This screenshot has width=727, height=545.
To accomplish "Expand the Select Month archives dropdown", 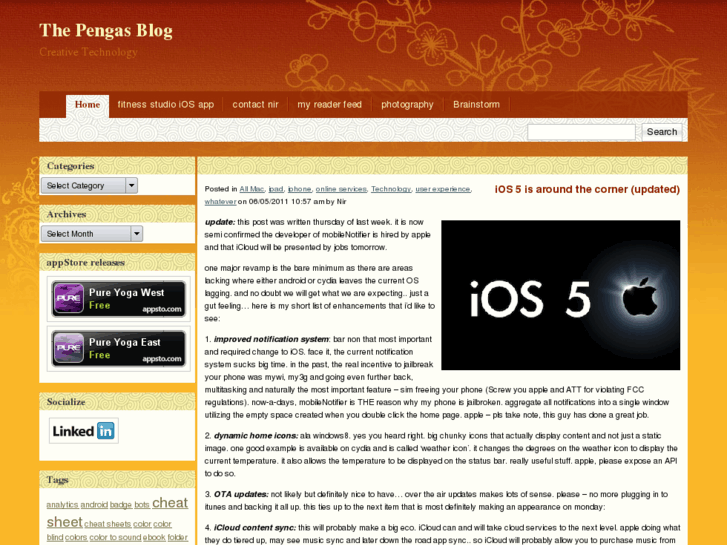I will 92,234.
